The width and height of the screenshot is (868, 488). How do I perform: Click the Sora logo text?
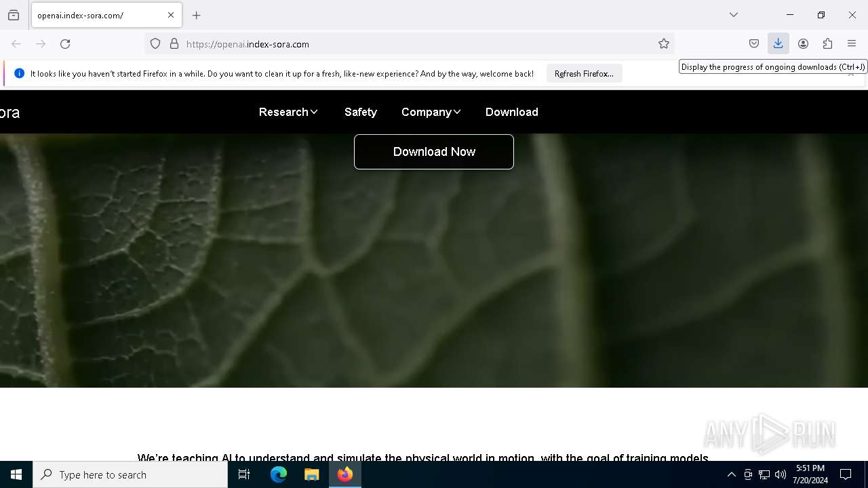(9, 113)
